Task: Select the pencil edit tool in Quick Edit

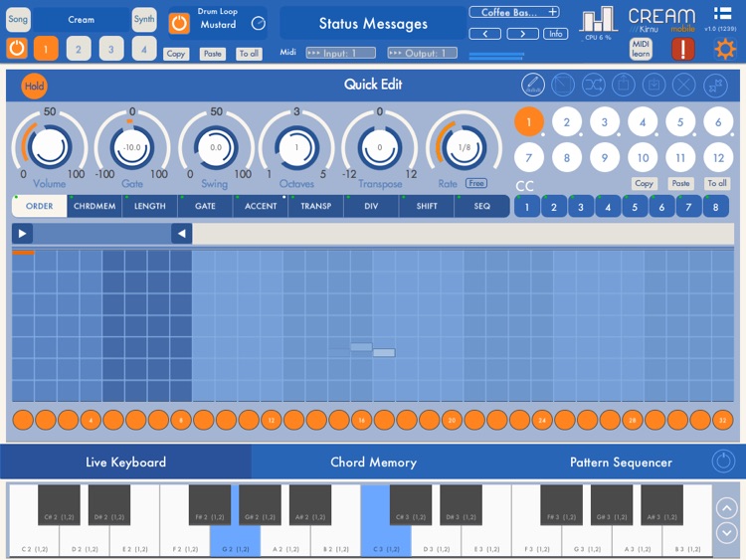Action: 533,86
